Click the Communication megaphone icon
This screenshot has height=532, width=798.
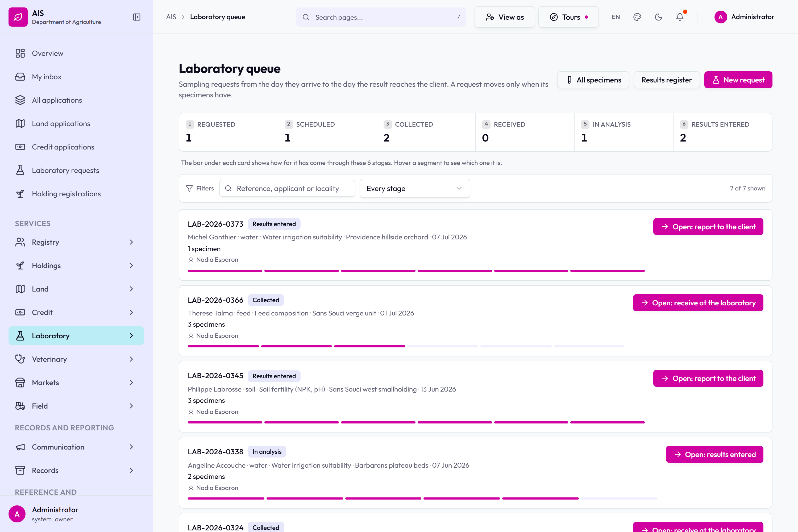20,447
